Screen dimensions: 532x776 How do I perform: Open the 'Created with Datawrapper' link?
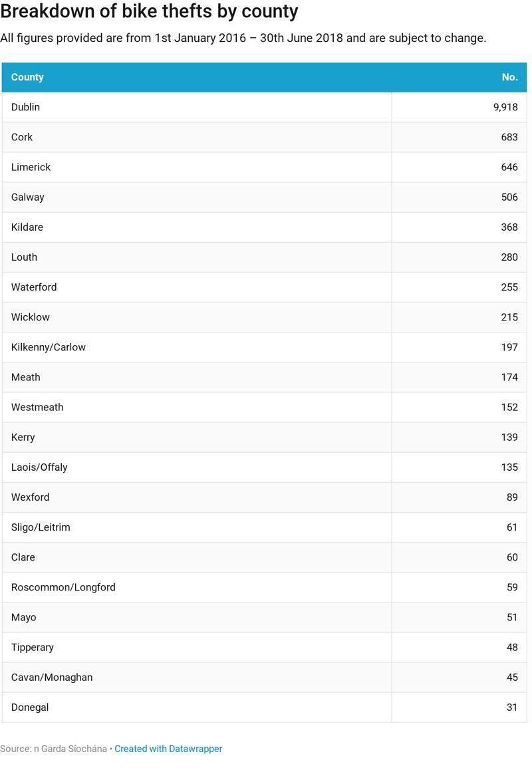tap(168, 749)
